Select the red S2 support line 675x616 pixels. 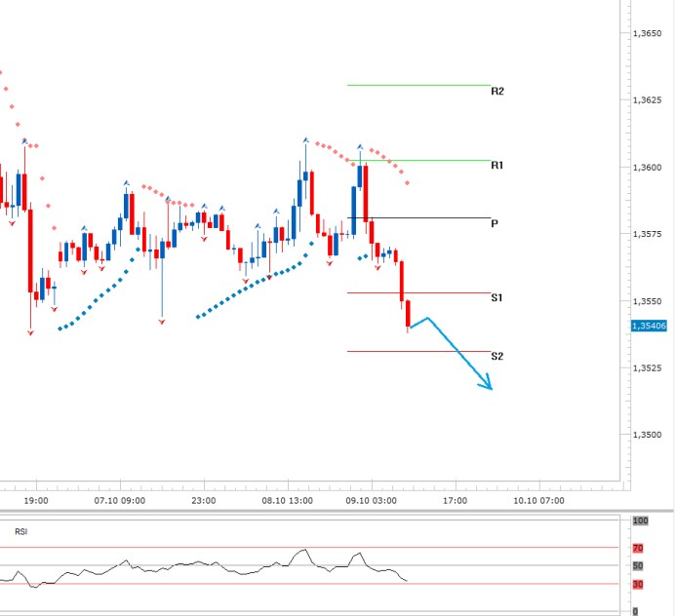418,352
